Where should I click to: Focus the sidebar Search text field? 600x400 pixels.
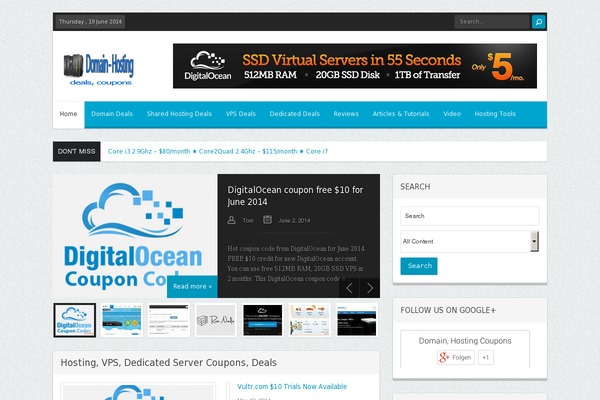[470, 216]
